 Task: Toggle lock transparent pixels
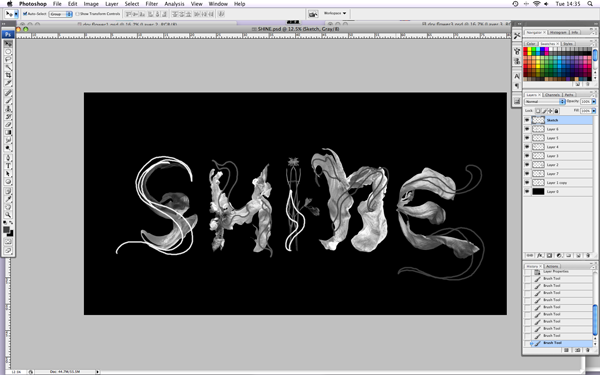538,111
